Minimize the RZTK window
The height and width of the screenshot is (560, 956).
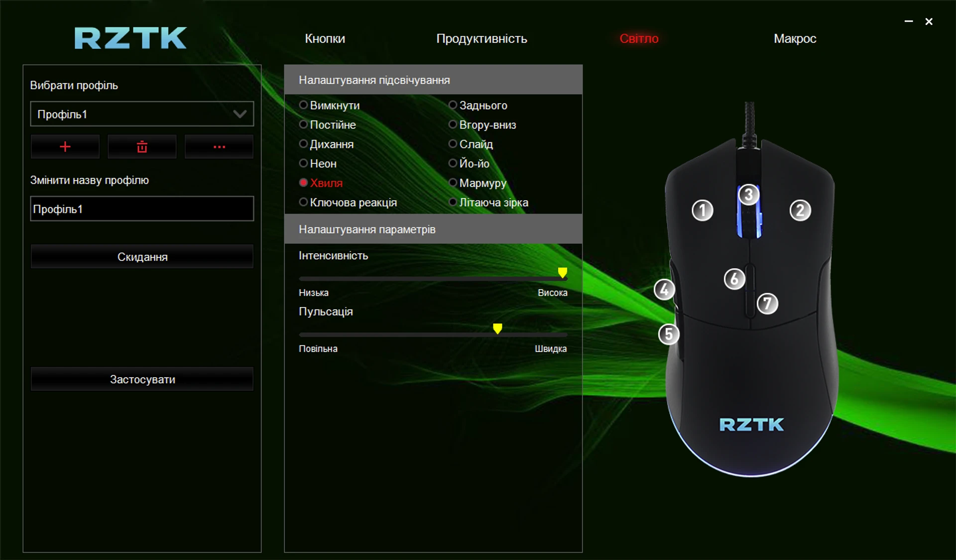[909, 21]
